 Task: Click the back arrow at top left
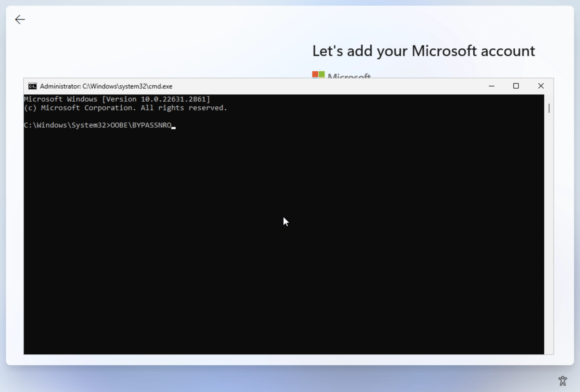[x=20, y=19]
